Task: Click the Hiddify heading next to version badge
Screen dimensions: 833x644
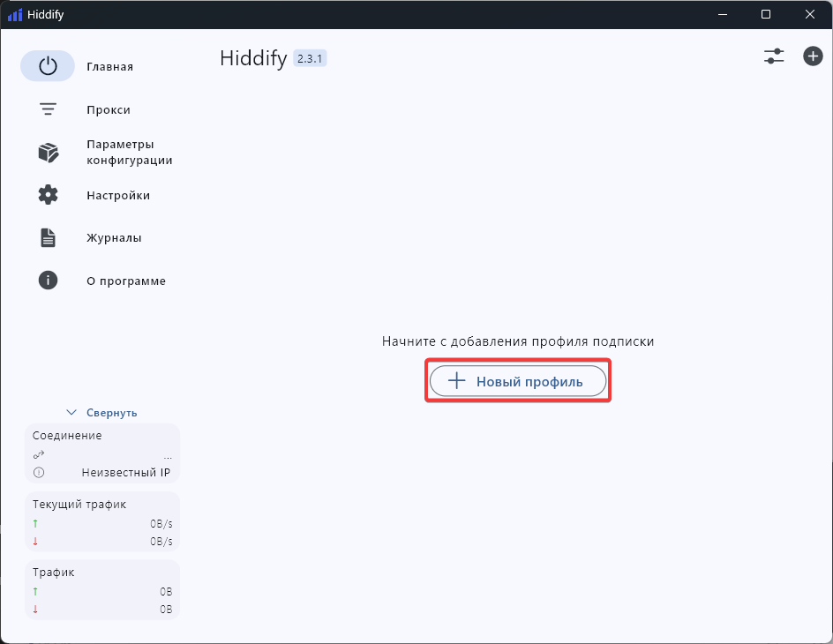Action: point(253,58)
